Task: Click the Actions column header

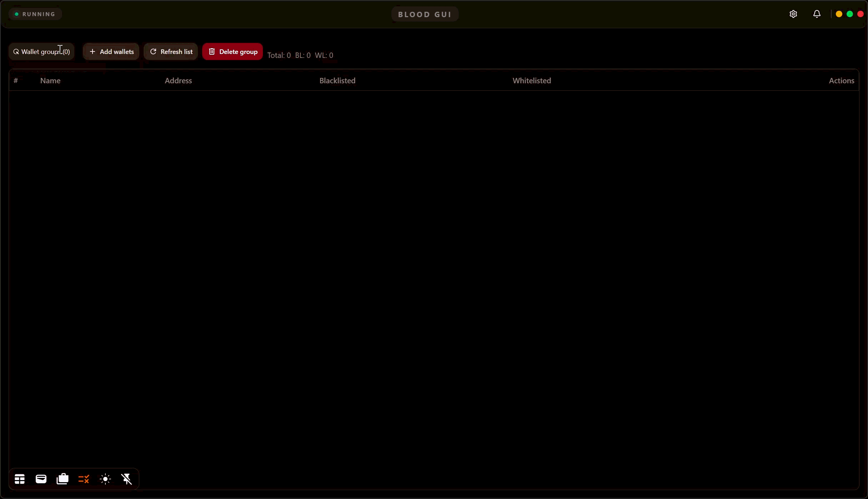Action: pyautogui.click(x=842, y=81)
